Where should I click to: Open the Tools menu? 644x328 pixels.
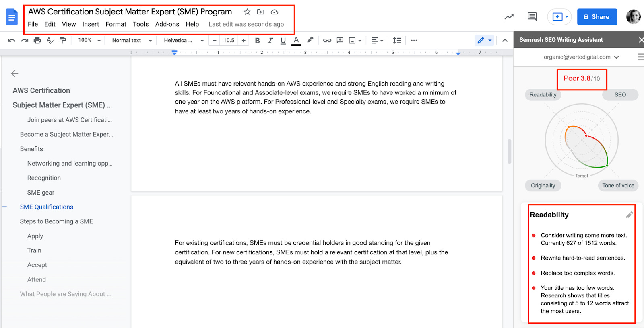pyautogui.click(x=141, y=24)
